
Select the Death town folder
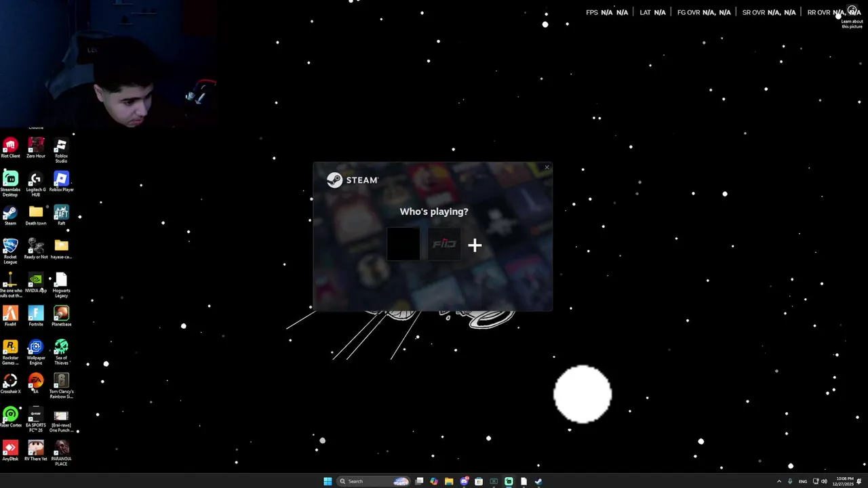coord(36,216)
